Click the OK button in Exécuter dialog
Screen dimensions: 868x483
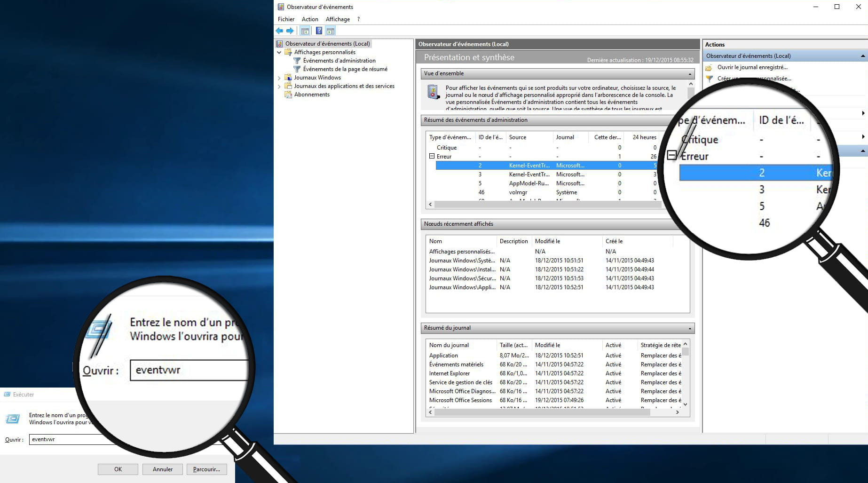[x=118, y=469]
